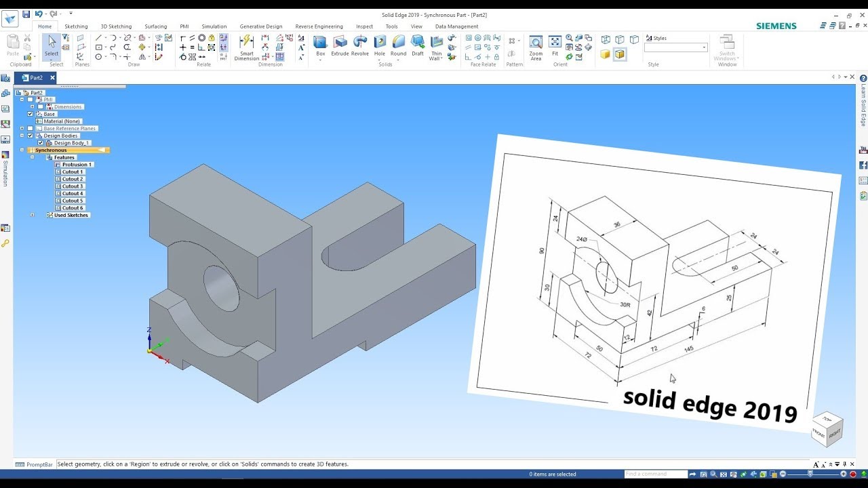Click the view orientation cube
The image size is (868, 488).
tap(827, 428)
